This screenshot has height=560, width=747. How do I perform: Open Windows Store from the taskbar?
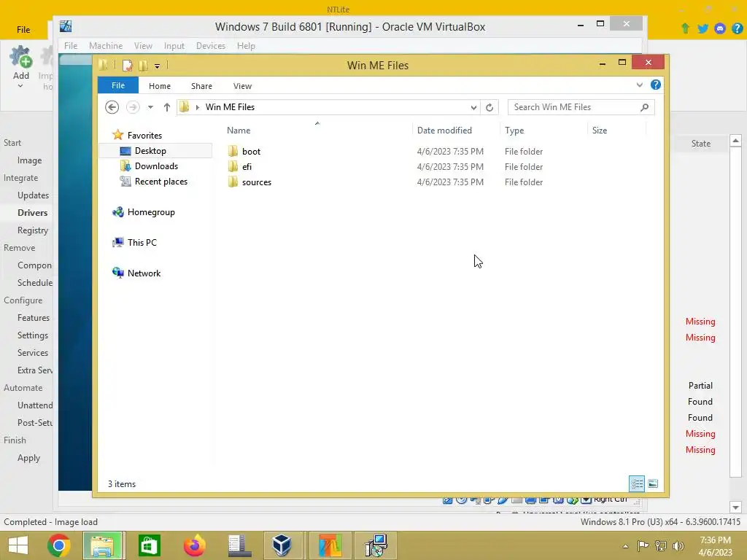(x=149, y=545)
